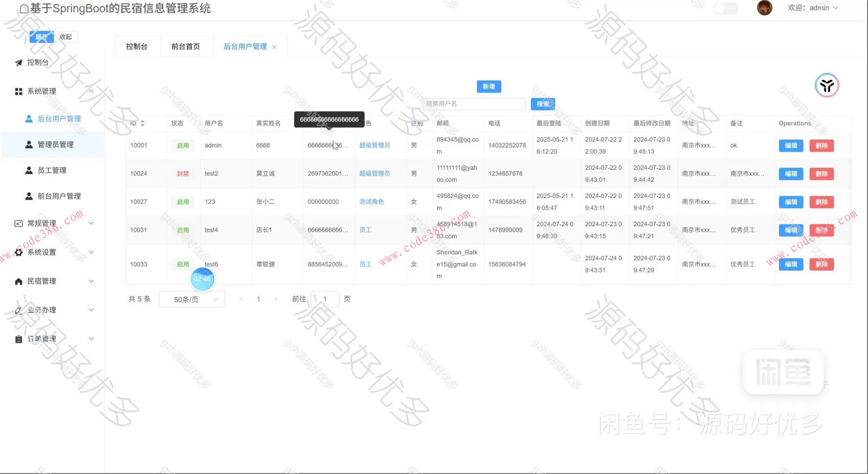Screen dimensions: 868x474
Task: Click the admin avatar picture
Action: [x=764, y=8]
